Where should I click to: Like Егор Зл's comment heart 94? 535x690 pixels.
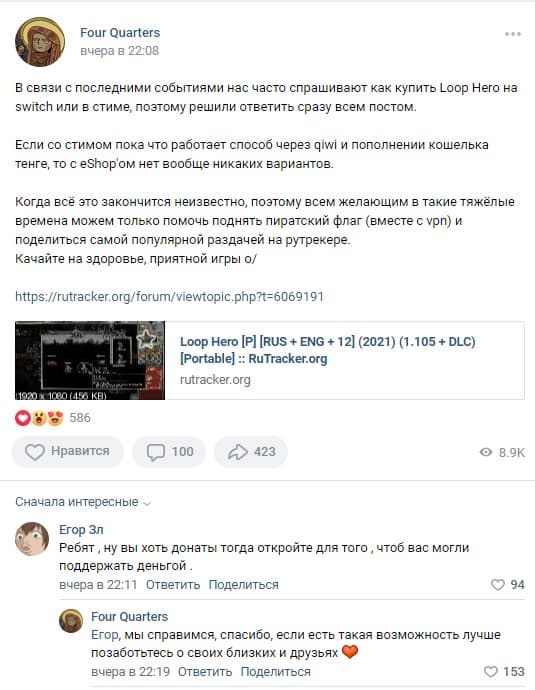tap(507, 584)
